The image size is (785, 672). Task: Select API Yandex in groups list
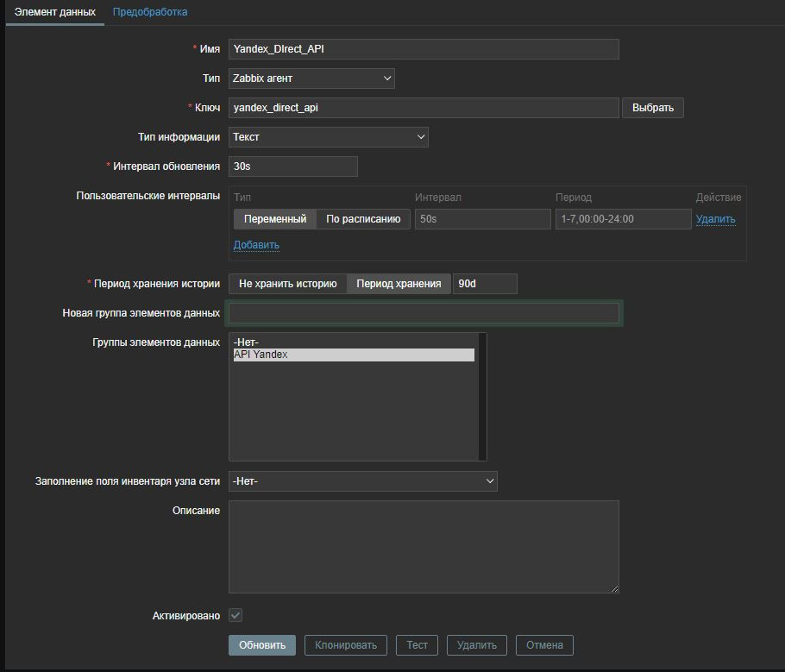(353, 355)
